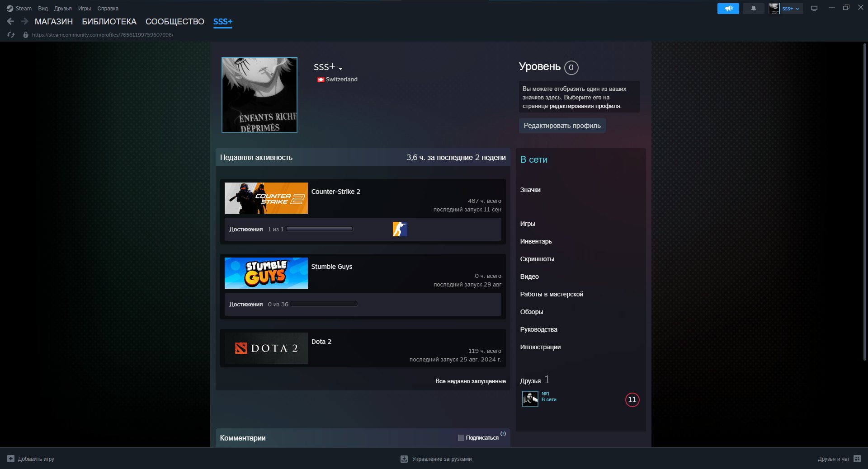Open the Друзья 1 friends list link
The width and height of the screenshot is (868, 469).
pyautogui.click(x=535, y=380)
